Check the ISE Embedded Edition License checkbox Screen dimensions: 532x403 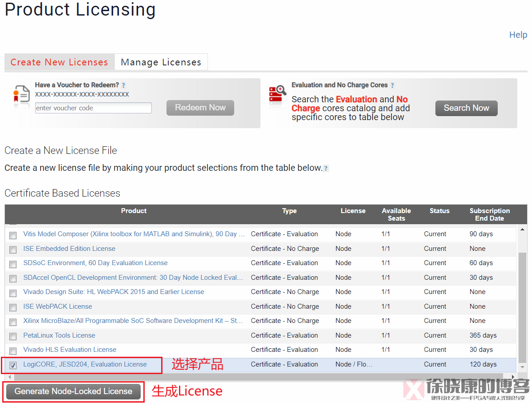pyautogui.click(x=13, y=250)
